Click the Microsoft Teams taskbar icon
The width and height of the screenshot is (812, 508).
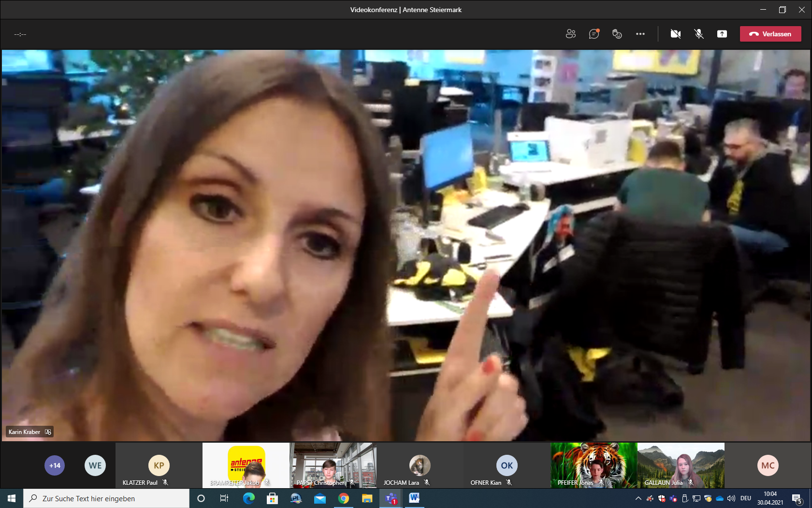391,498
